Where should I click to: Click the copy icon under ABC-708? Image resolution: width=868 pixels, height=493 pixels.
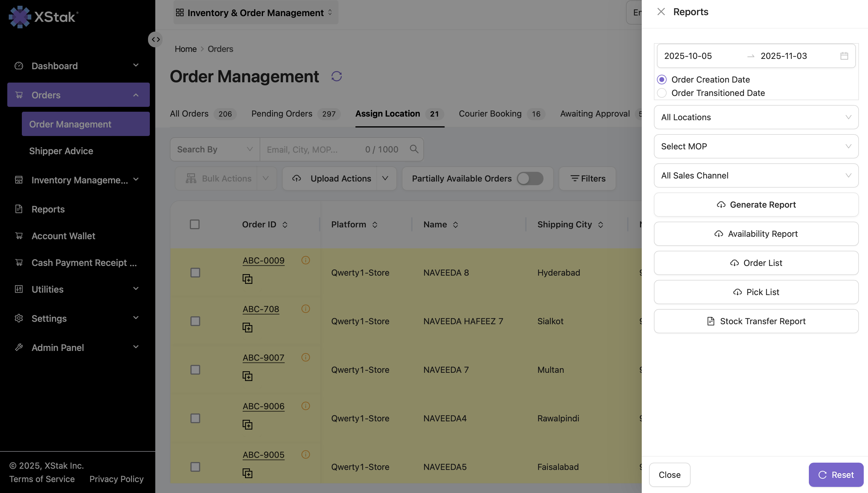pos(247,328)
